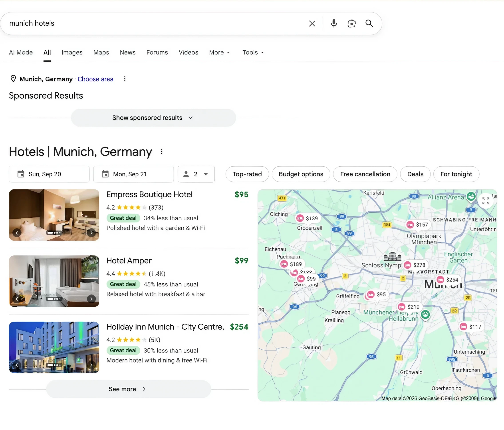The width and height of the screenshot is (504, 430).
Task: Open the Empress Boutique Hotel room photo
Action: pos(54,215)
